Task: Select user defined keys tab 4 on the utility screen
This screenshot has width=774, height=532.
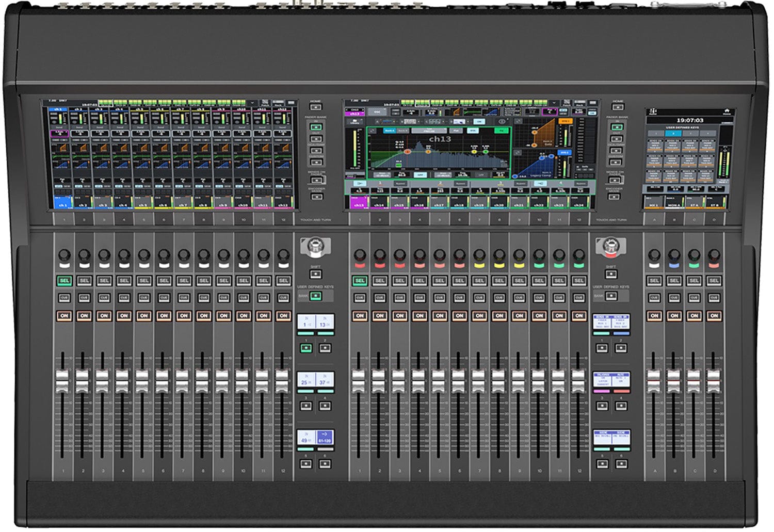Action: [708, 133]
